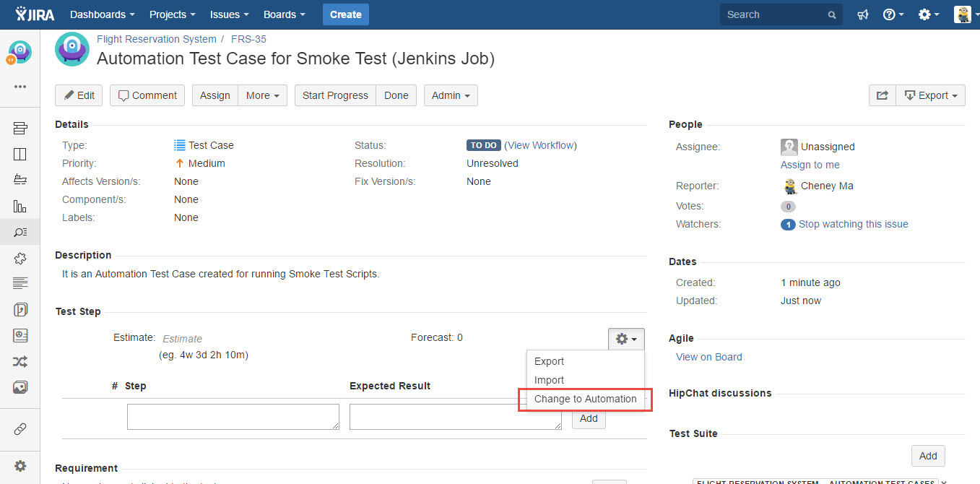
Task: Expand the Dashboards dropdown menu
Action: click(102, 14)
